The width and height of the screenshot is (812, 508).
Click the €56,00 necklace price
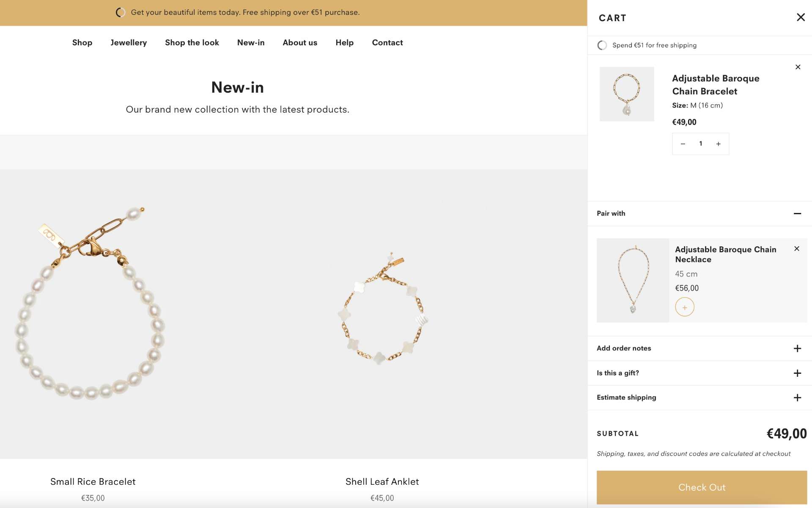(687, 288)
